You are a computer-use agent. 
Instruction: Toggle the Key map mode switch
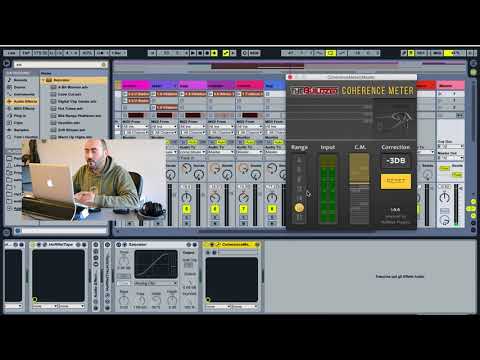pyautogui.click(x=420, y=53)
